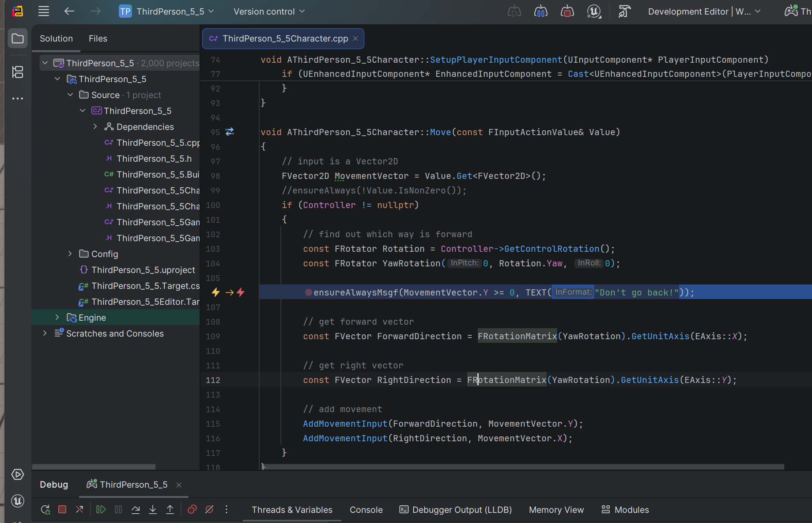
Task: Open Version control dropdown
Action: 269,11
